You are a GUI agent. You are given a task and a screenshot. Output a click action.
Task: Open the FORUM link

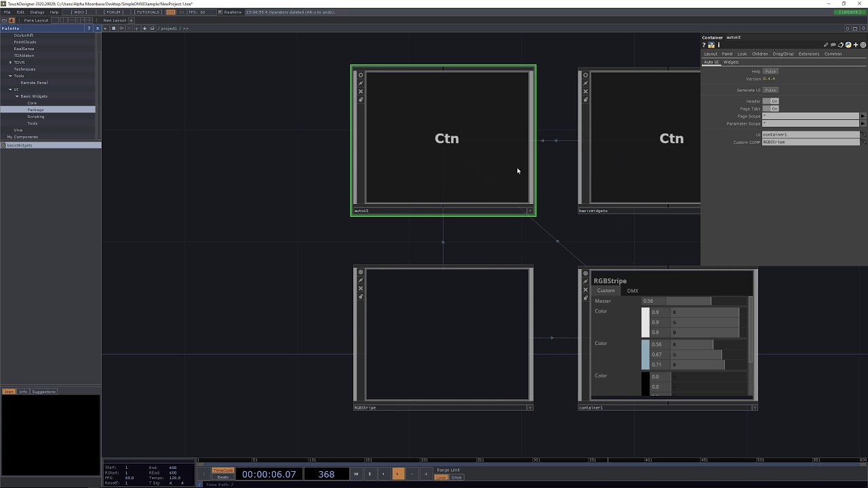coord(113,12)
